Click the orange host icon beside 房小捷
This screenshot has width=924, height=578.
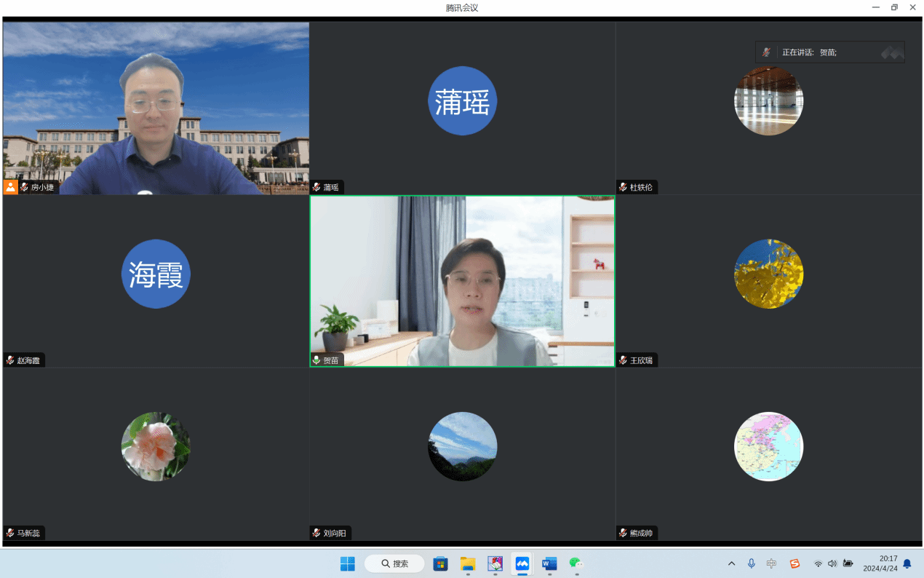click(10, 187)
